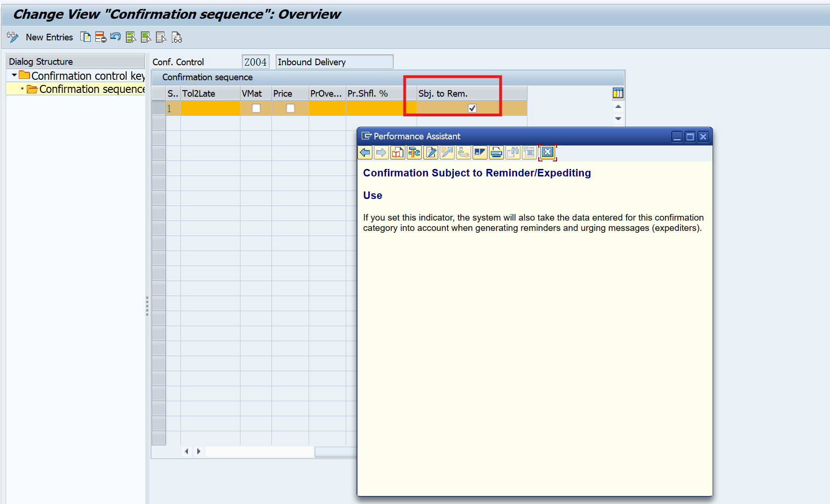830x504 pixels.
Task: Toggle Price checkbox in row 1
Action: (x=290, y=108)
